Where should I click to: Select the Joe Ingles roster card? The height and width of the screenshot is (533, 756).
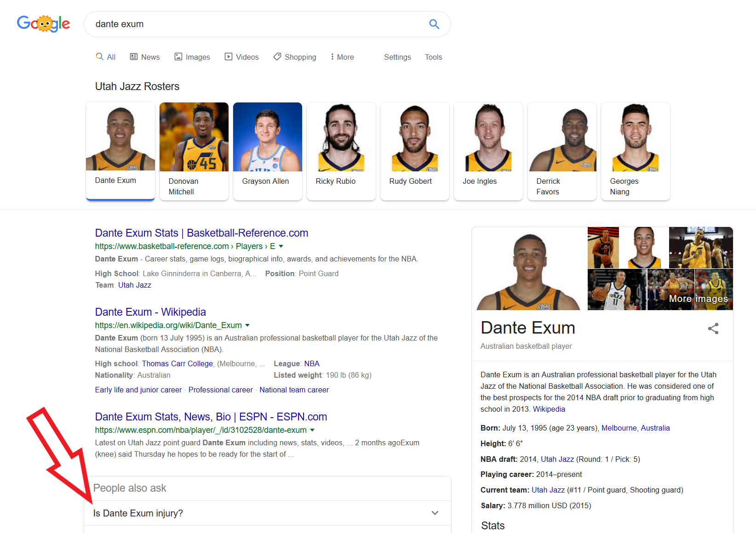488,151
